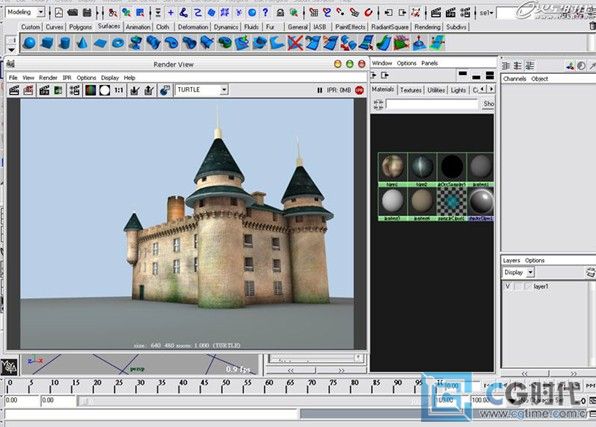This screenshot has height=427, width=596.
Task: Select the NURBS cube shelf icon
Action: tap(47, 43)
